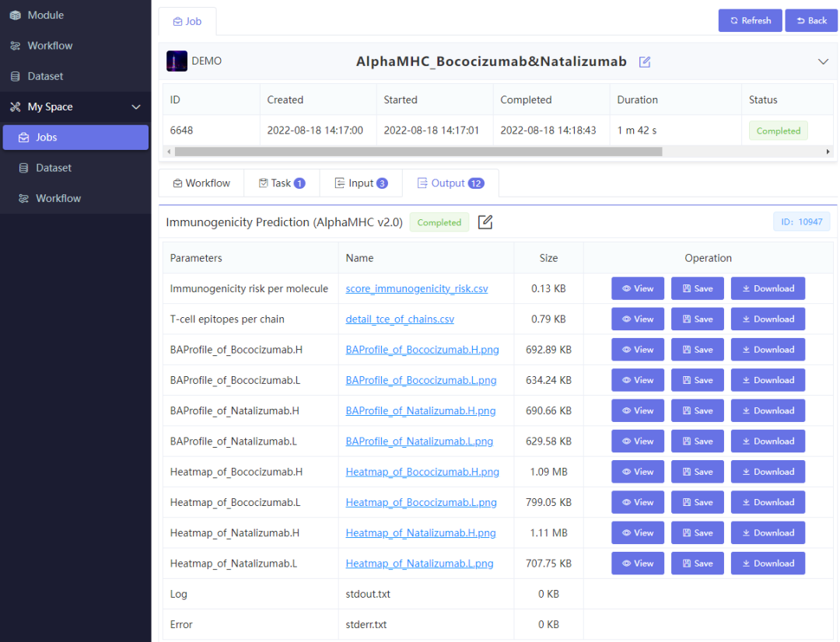Save the detail_tce_of_chains.csv output
The width and height of the screenshot is (840, 642).
click(697, 319)
